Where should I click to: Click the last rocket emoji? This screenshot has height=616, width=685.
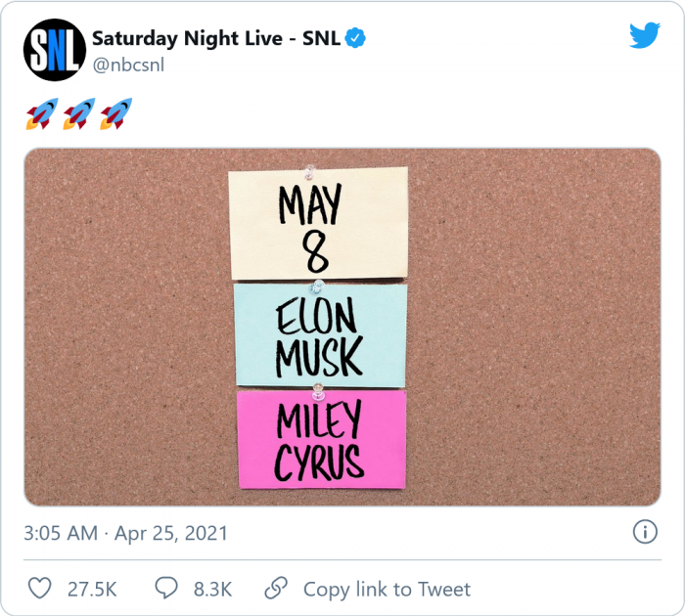(116, 114)
